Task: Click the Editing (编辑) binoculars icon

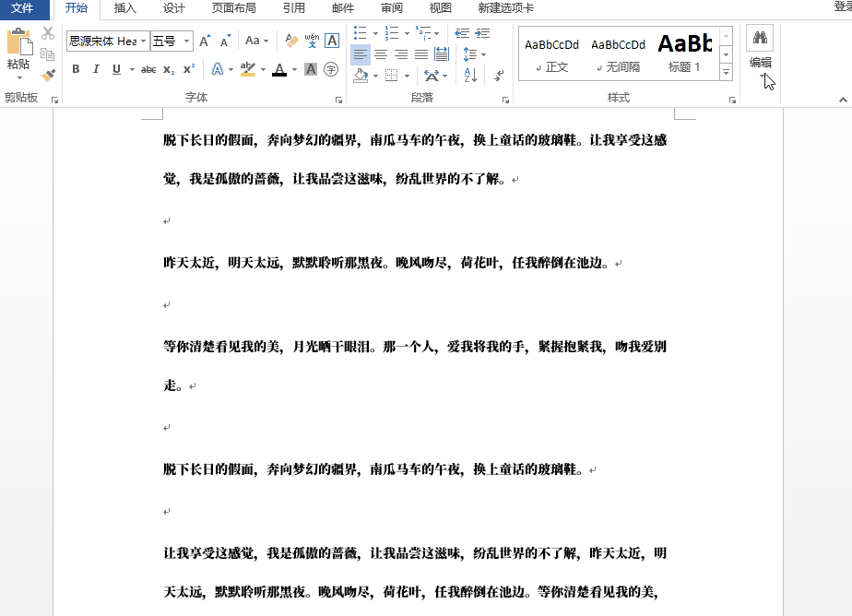Action: coord(760,38)
